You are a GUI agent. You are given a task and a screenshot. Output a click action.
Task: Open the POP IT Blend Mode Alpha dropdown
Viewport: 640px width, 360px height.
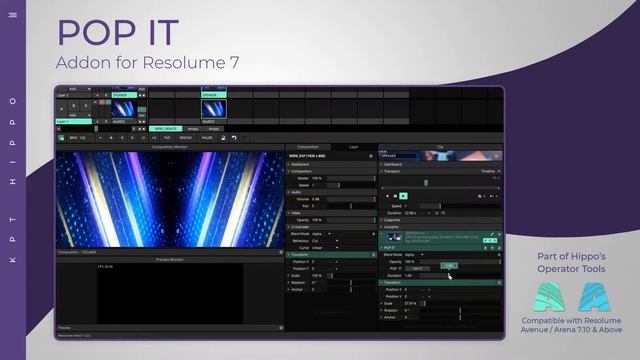(414, 255)
